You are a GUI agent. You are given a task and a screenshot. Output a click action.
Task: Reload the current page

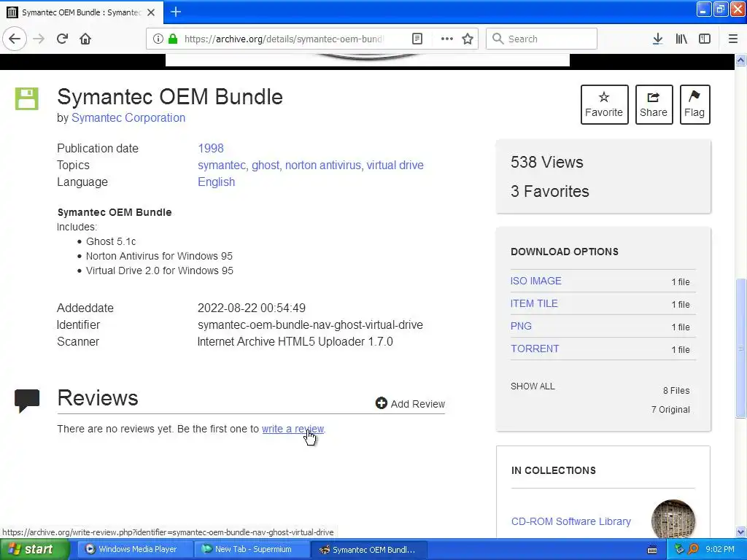[63, 39]
